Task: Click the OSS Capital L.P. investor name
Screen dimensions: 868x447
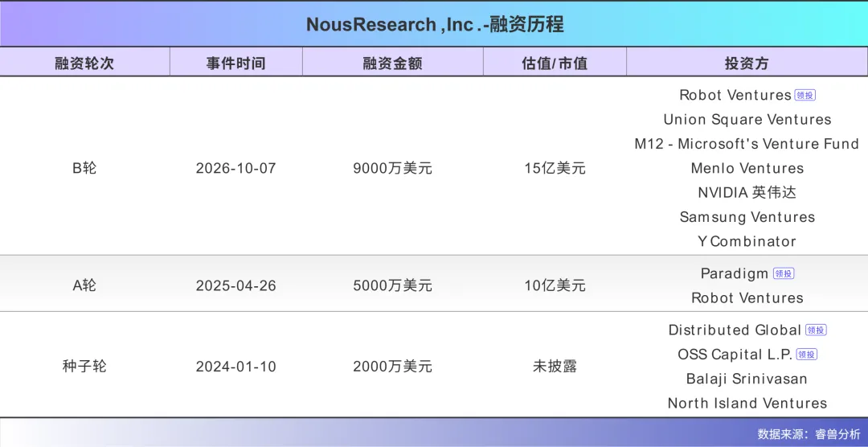Action: click(735, 355)
